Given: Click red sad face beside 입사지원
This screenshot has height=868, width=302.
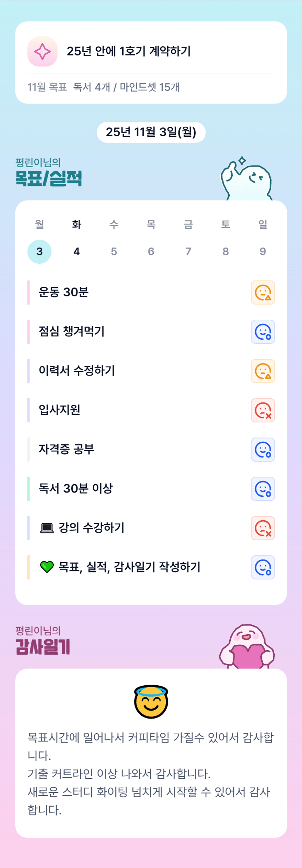Looking at the screenshot, I should (263, 410).
